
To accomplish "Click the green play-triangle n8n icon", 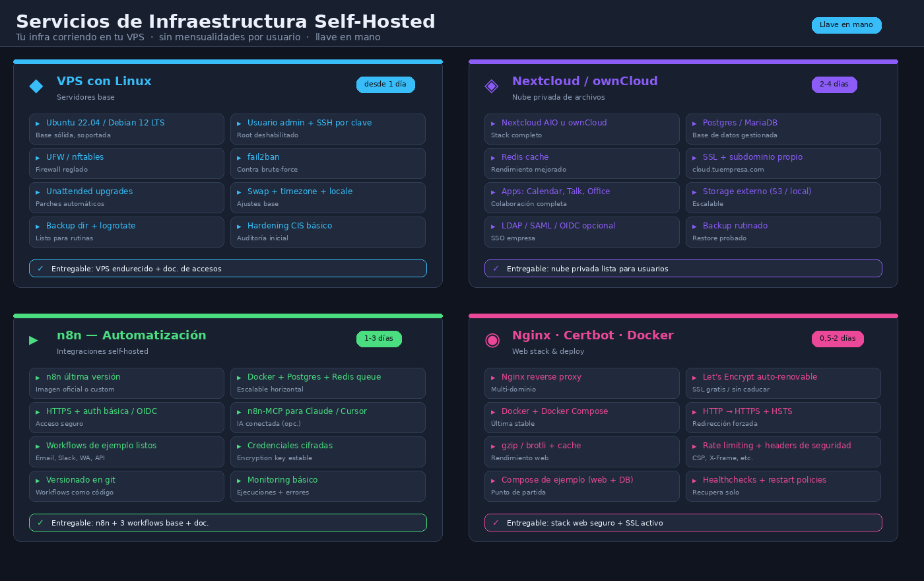I will (x=34, y=340).
